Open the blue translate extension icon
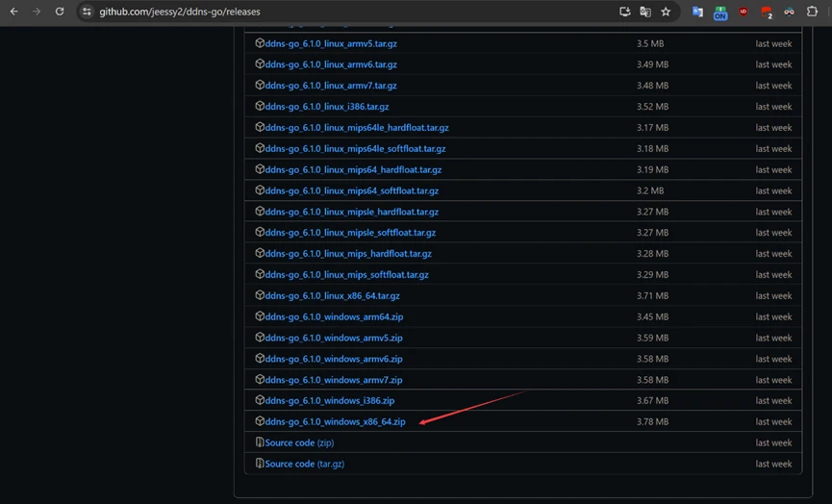 697,12
